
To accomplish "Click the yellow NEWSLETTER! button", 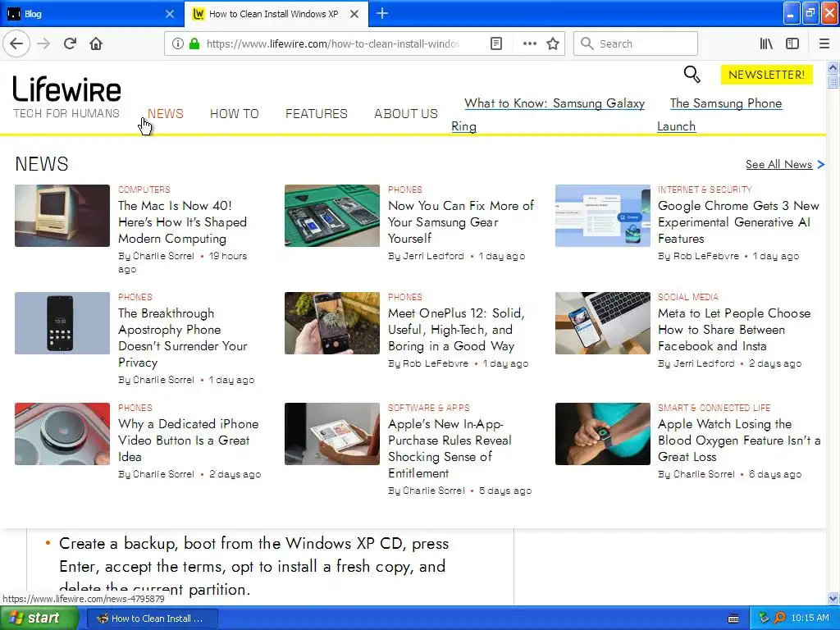I will [767, 75].
